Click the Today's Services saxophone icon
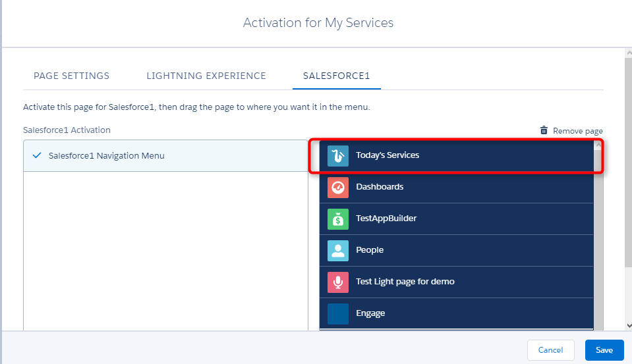Screen dimensions: 632x364 338,156
